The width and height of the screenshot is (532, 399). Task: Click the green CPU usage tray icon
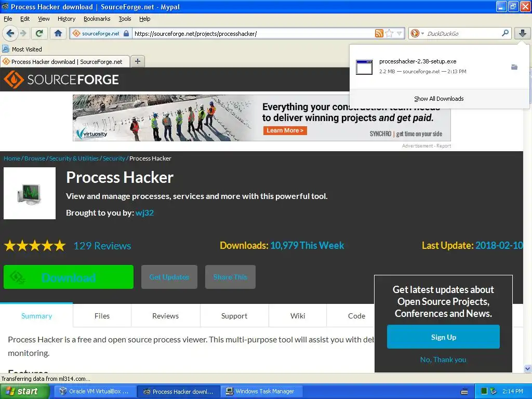tap(484, 391)
